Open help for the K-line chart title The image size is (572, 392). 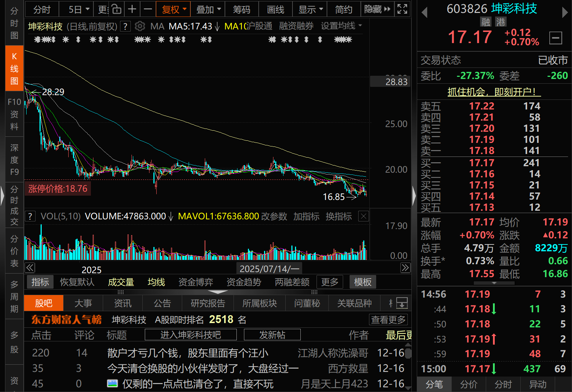point(125,26)
